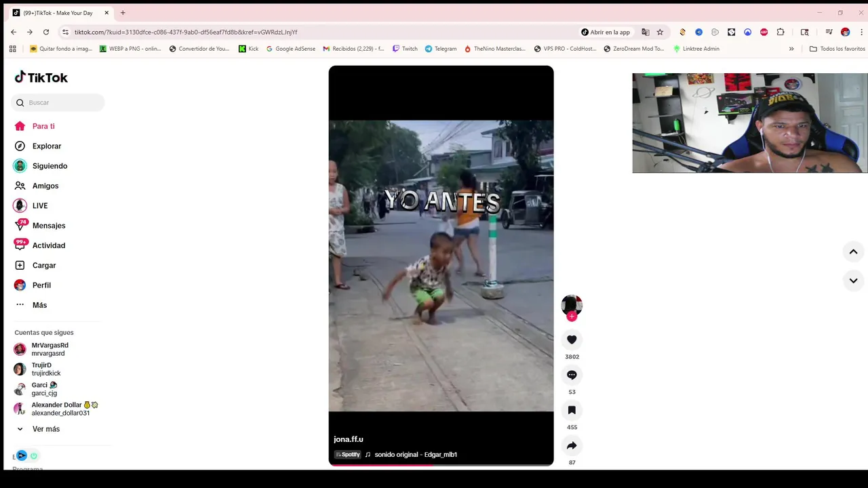This screenshot has height=488, width=868.
Task: Share the video with arrow icon
Action: click(x=572, y=445)
